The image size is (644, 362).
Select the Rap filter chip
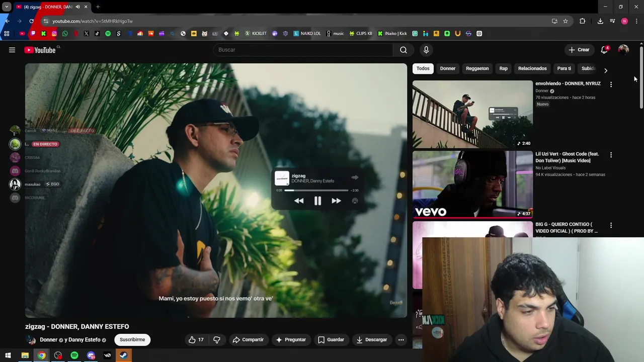504,68
